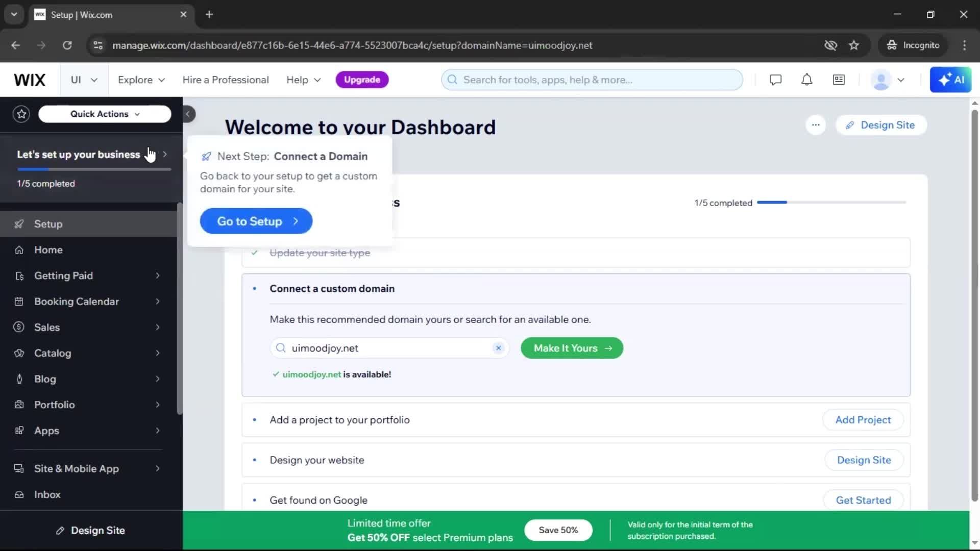This screenshot has height=551, width=980.
Task: Go back in browser history
Action: [x=15, y=45]
